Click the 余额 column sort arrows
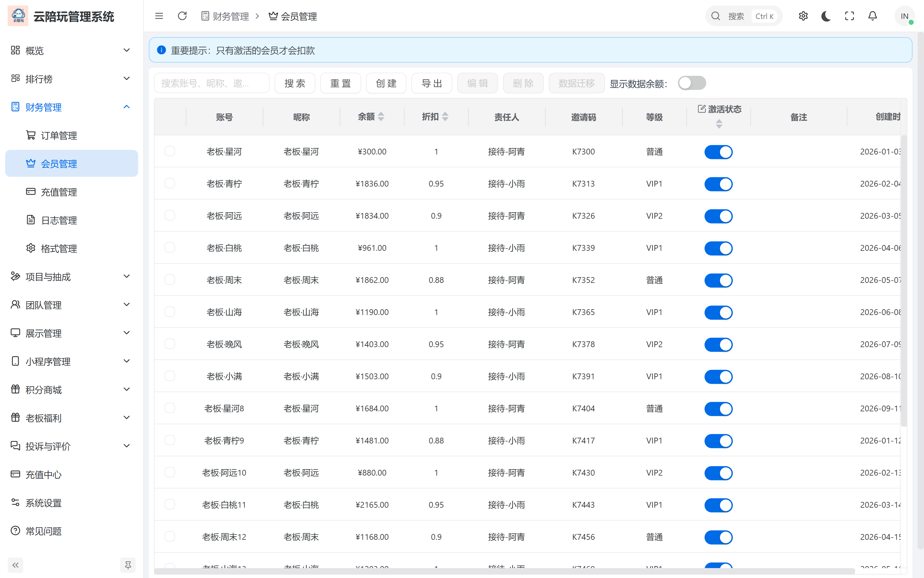 point(381,117)
